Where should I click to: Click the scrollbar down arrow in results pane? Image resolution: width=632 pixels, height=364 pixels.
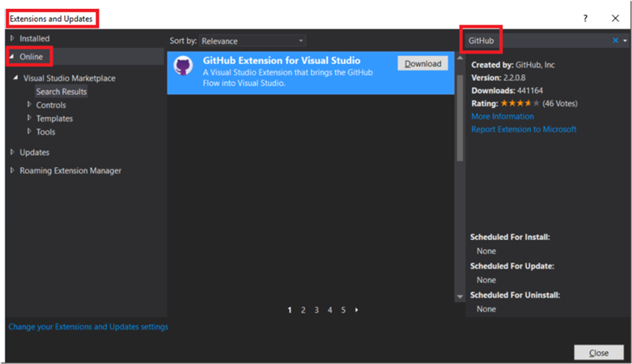(460, 297)
